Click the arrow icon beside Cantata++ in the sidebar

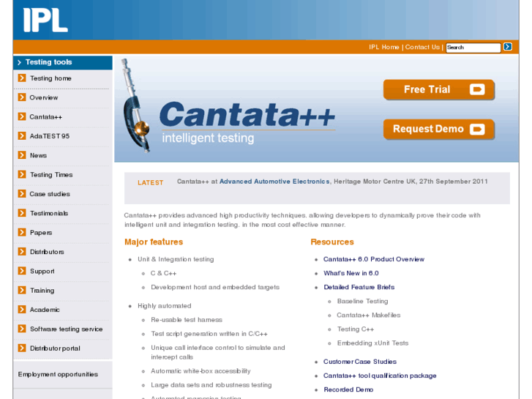(x=22, y=117)
